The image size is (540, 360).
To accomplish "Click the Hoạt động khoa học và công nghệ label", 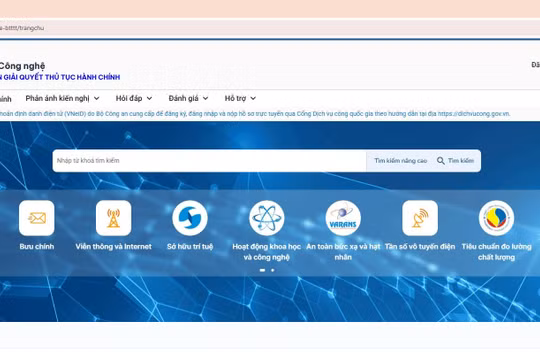I will tap(267, 252).
